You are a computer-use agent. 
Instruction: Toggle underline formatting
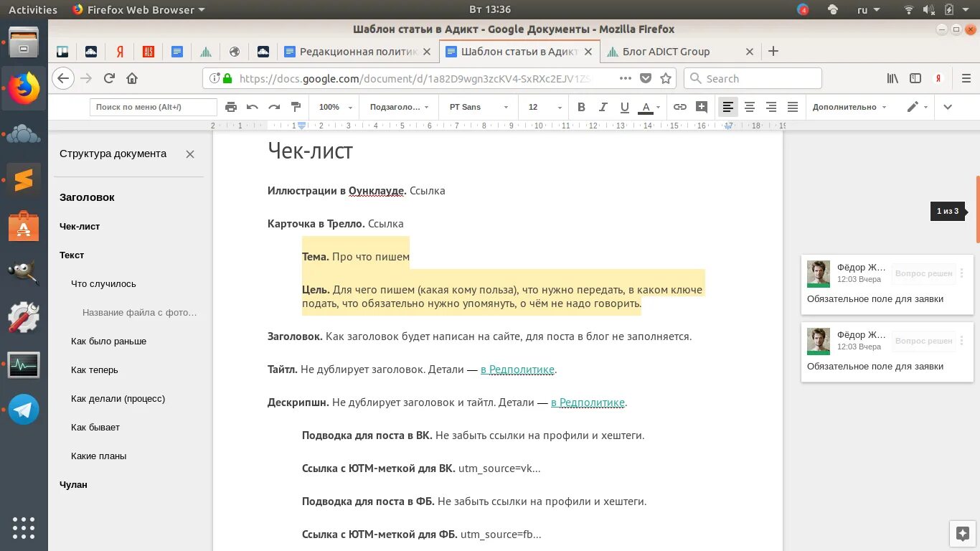[625, 107]
